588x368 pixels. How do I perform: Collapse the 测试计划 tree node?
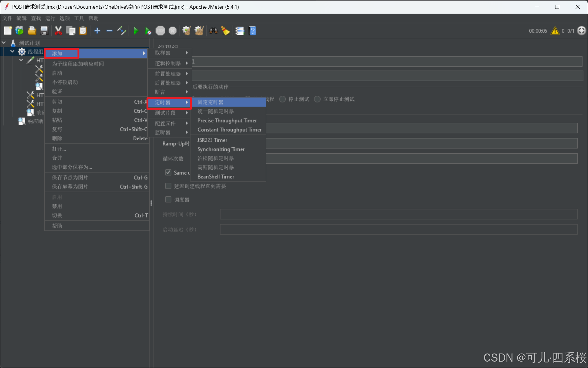[x=4, y=43]
